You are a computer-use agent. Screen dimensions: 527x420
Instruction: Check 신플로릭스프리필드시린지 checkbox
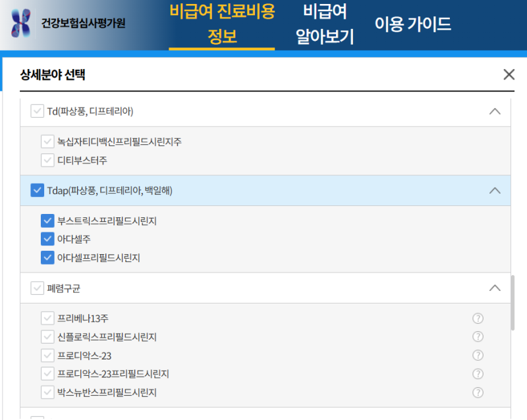coord(47,336)
